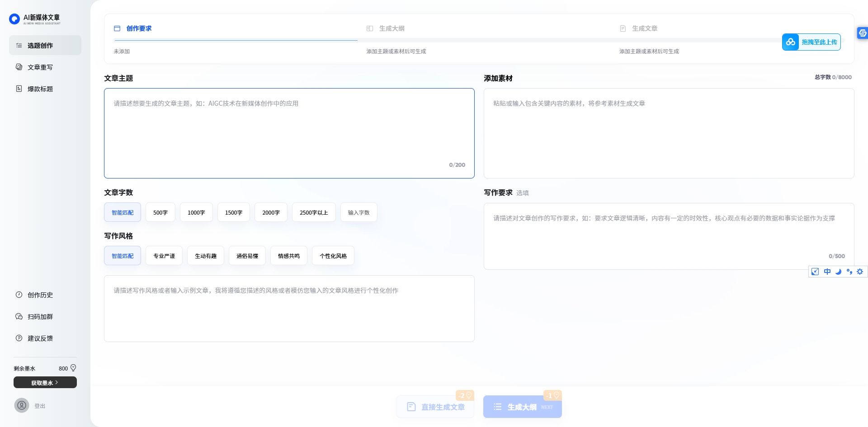Switch to the 生成文章 tab
868x427 pixels.
coord(645,28)
